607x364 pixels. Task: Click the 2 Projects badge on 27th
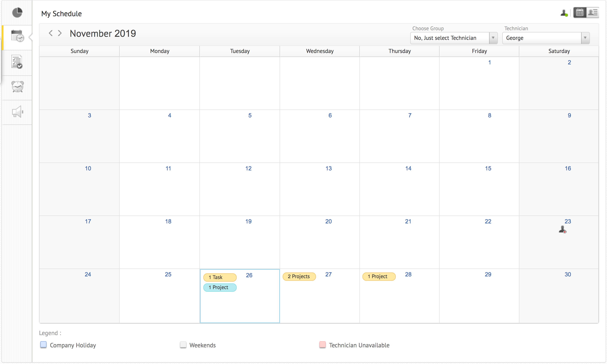point(299,276)
